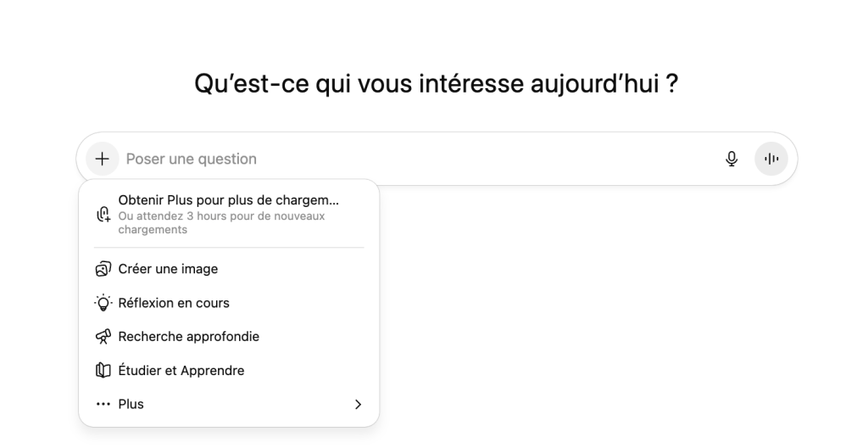Choose Réflexion en cours from the menu
Image resolution: width=868 pixels, height=448 pixels.
tap(174, 303)
